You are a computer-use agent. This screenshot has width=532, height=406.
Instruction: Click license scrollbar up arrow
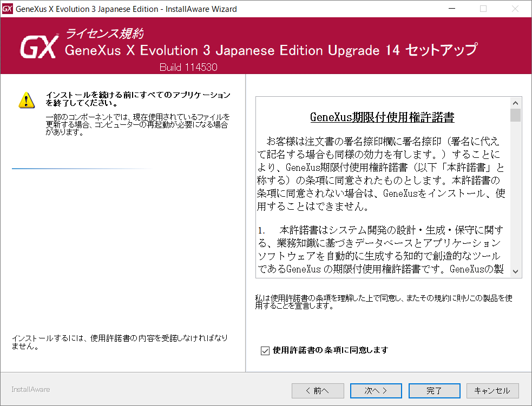tap(515, 103)
